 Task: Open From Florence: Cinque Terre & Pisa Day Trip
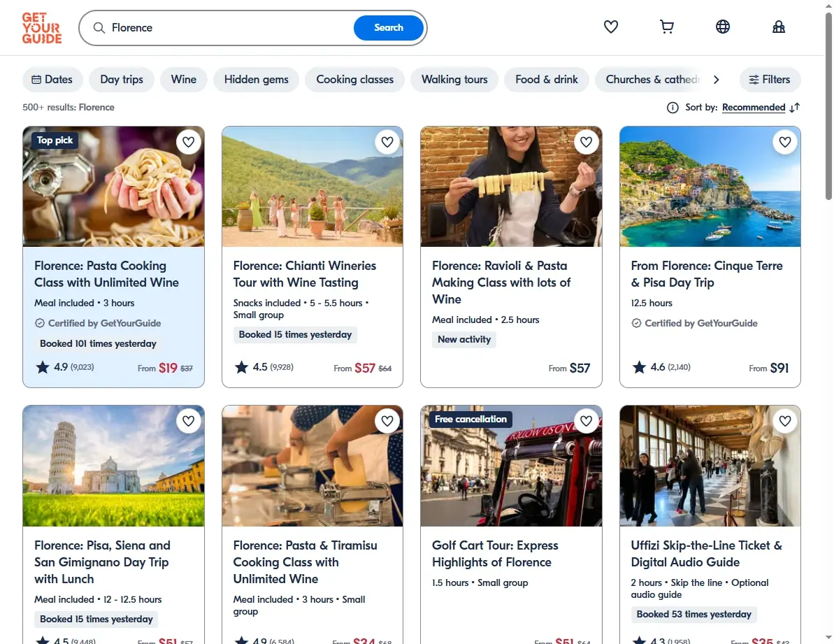pos(706,274)
